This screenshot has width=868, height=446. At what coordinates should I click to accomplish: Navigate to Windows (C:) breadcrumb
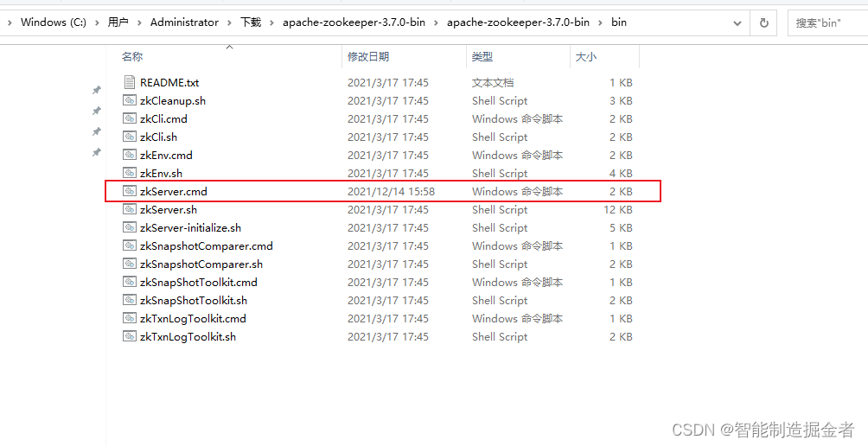pos(54,22)
